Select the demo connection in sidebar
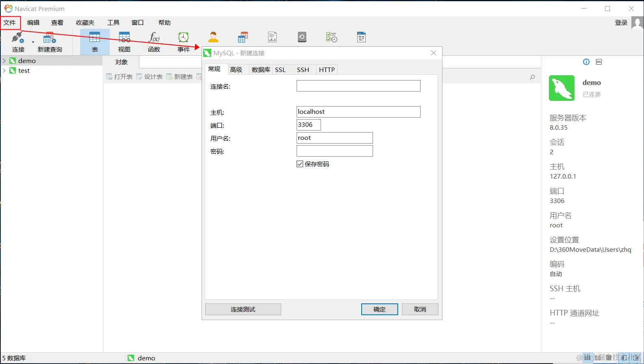 click(x=27, y=61)
